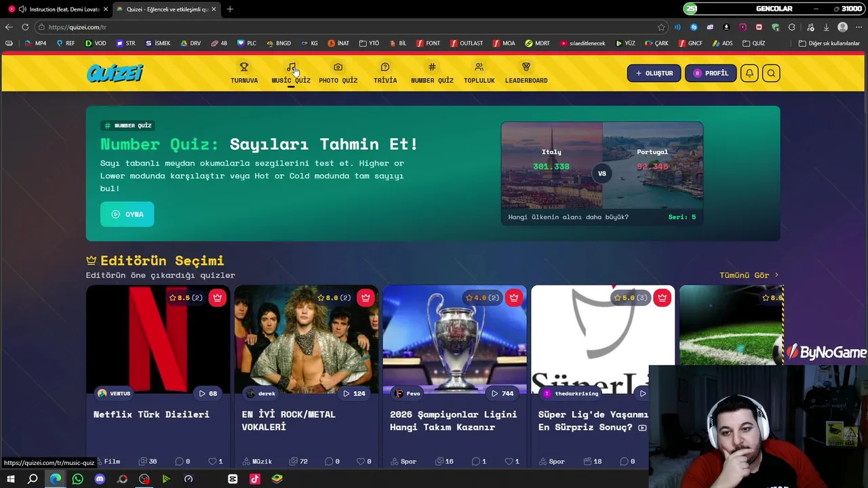Click the crown badge on Şampiyonlar Ligi card
The height and width of the screenshot is (488, 868).
point(514,298)
